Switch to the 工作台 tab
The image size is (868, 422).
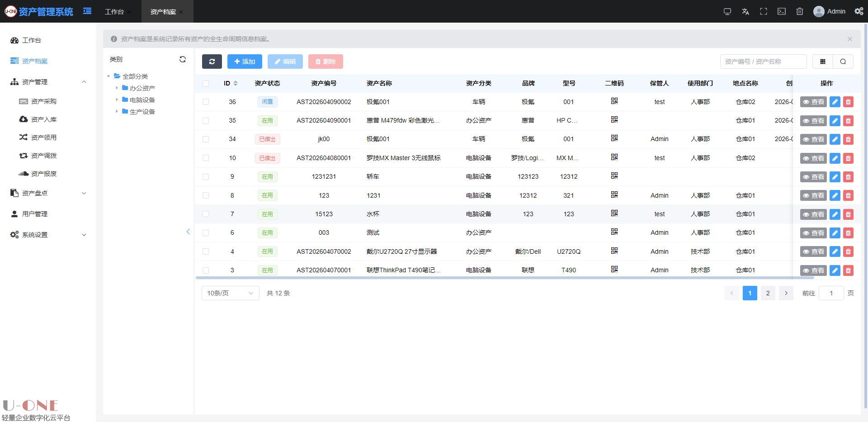tap(114, 12)
